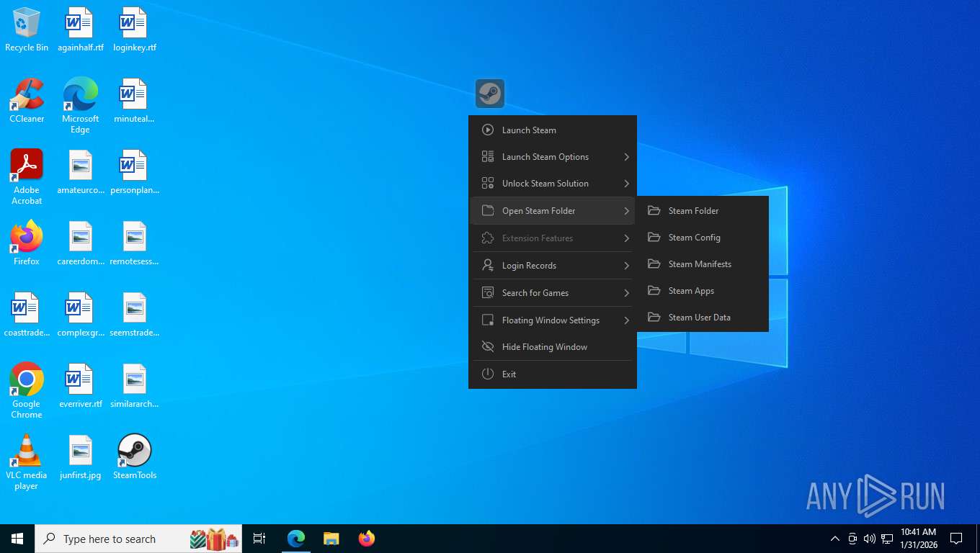Expand arrow next to Floating Window Settings
Viewport: 980px width, 553px height.
626,320
